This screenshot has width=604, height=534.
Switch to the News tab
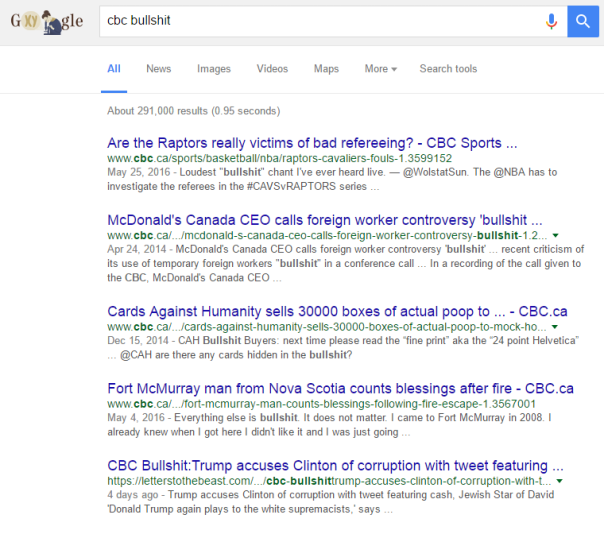159,69
